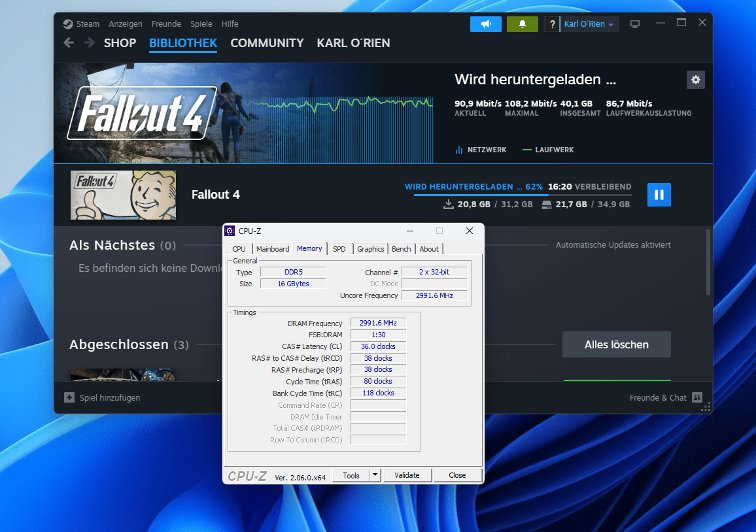This screenshot has width=756, height=532.
Task: Go back with the left arrow in Steam
Action: [x=69, y=43]
